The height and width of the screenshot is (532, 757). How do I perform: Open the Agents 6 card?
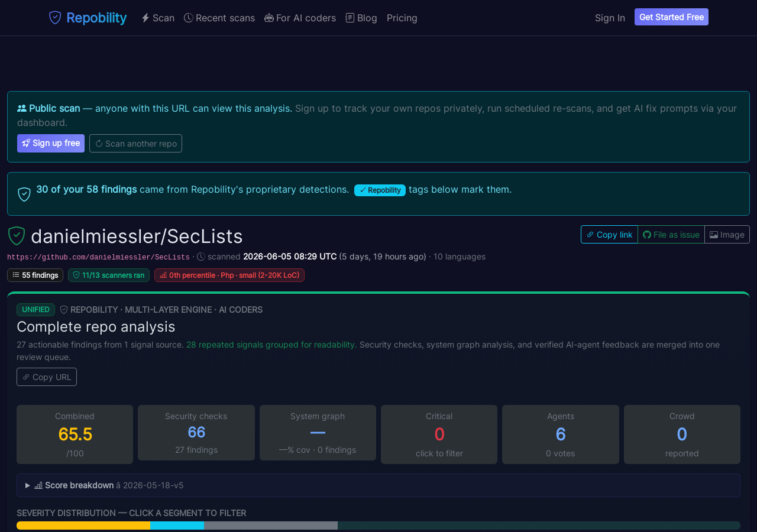click(x=561, y=434)
